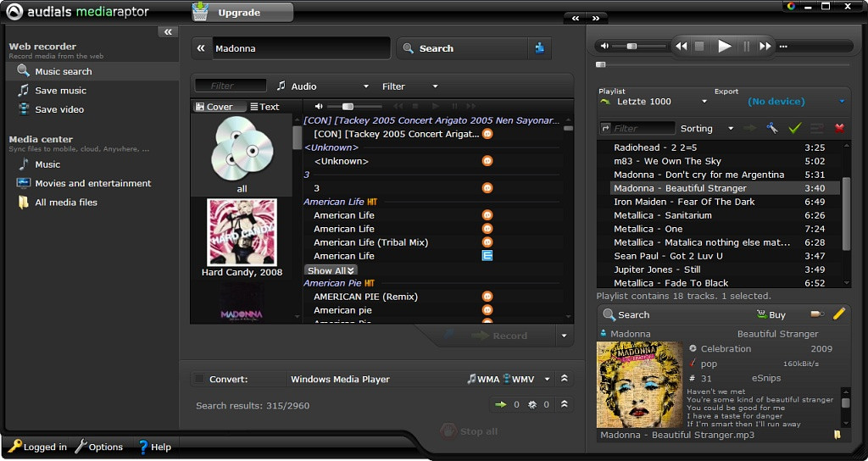This screenshot has width=868, height=461.
Task: Select American Life (Tribal Mix) result
Action: coord(371,242)
